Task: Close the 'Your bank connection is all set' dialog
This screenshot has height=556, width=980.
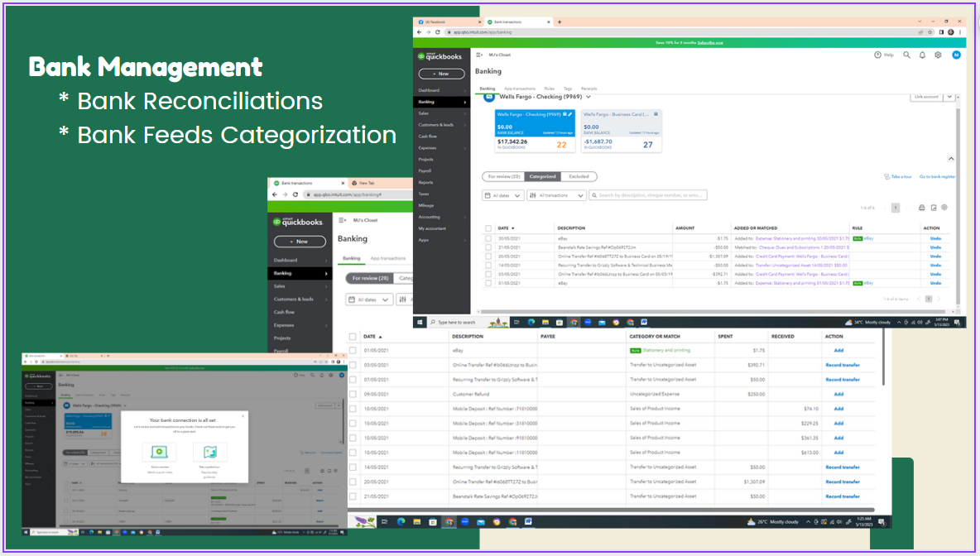Action: pos(243,416)
